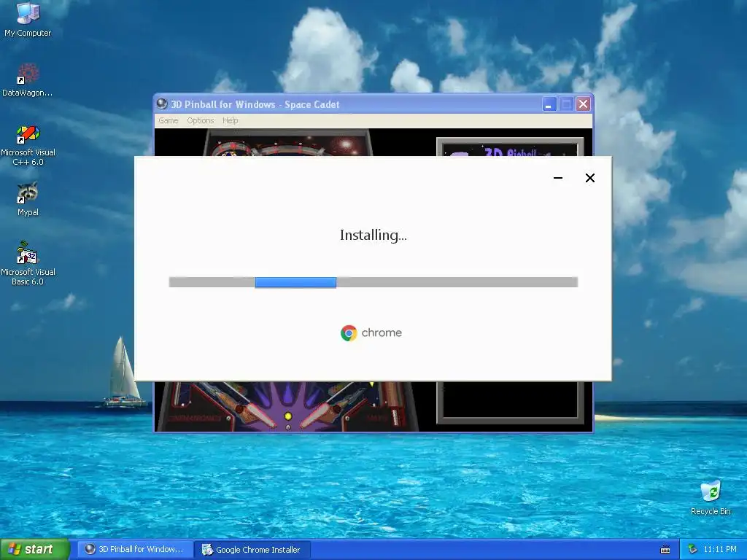
Task: Switch to 3D Pinball taskbar button
Action: (x=135, y=550)
